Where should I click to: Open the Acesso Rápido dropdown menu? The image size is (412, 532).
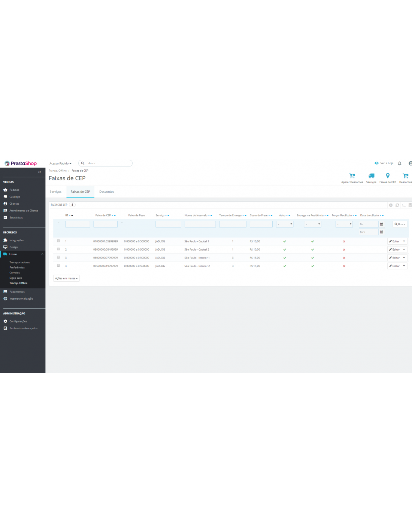click(x=60, y=163)
